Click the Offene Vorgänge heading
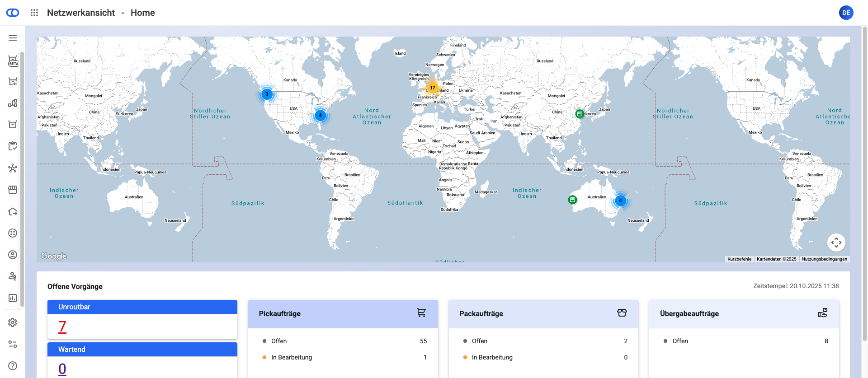Screen dimensions: 868x378 pos(75,287)
